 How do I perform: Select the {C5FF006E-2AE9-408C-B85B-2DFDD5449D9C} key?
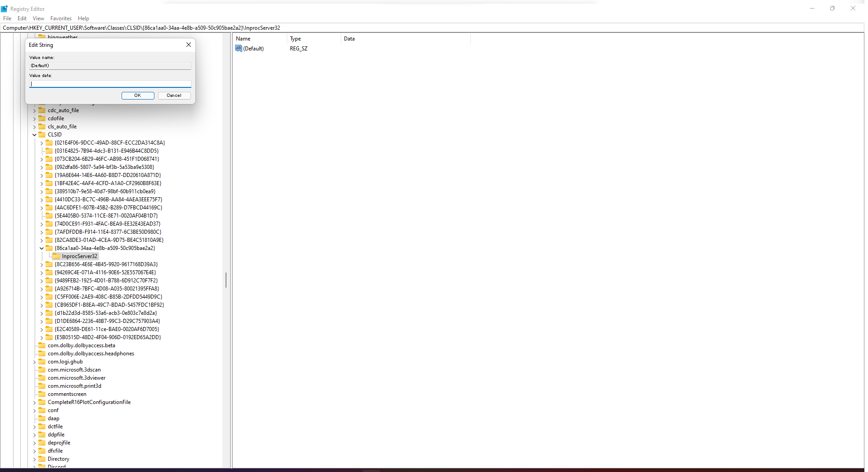(x=108, y=297)
